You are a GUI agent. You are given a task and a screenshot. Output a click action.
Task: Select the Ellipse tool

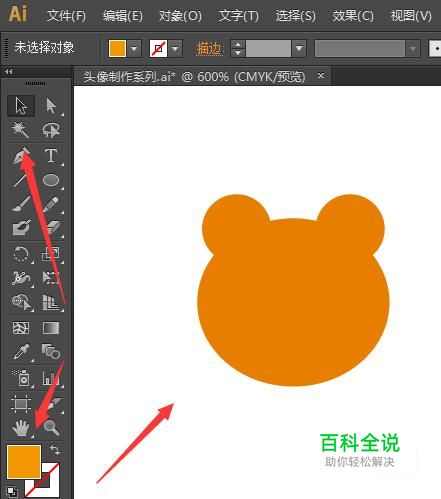tap(51, 180)
